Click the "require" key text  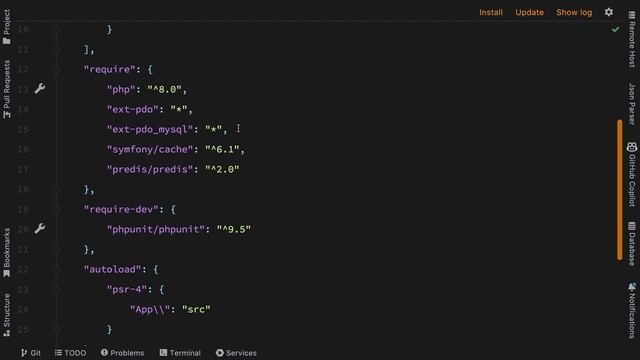tap(109, 69)
